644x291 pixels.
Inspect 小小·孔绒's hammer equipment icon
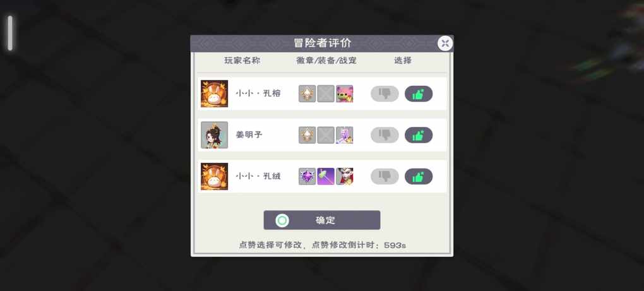326,177
